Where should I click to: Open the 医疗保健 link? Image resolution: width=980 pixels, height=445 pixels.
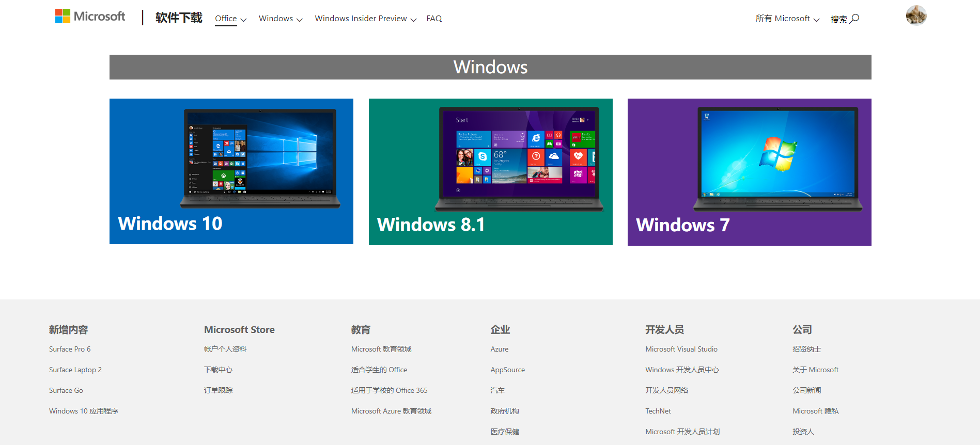coord(505,432)
